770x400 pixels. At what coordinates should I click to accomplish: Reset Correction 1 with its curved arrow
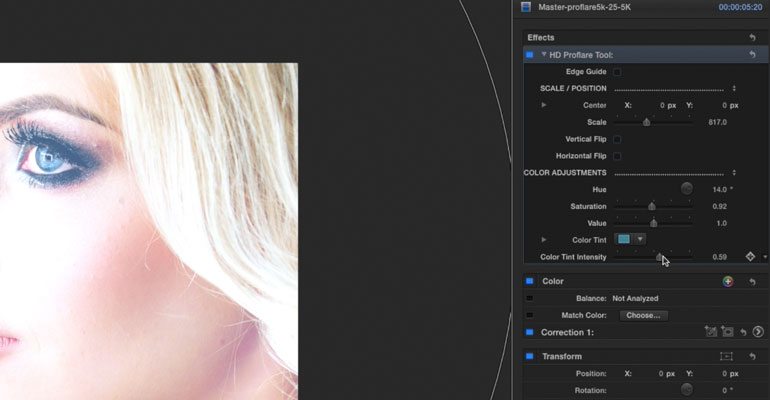743,332
